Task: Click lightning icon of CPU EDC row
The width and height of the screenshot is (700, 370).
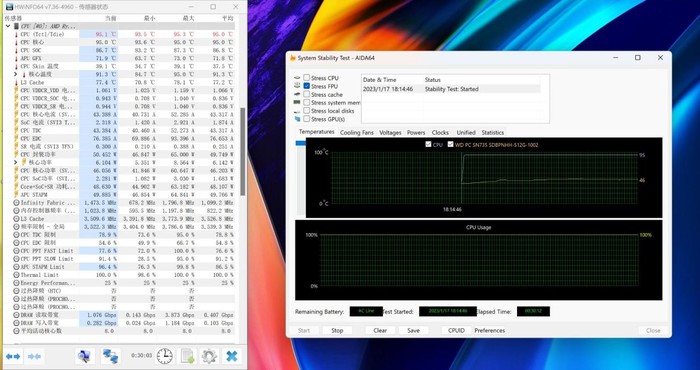Action: tap(17, 138)
